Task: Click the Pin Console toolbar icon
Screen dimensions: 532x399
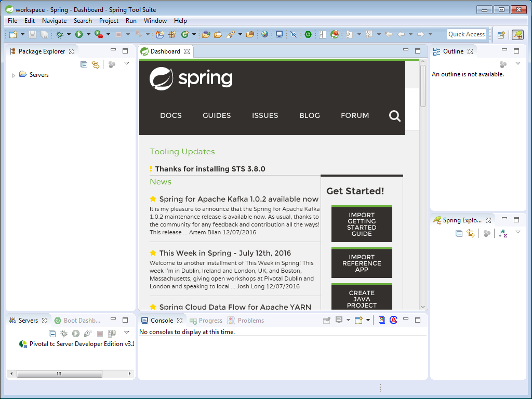Action: tap(326, 320)
